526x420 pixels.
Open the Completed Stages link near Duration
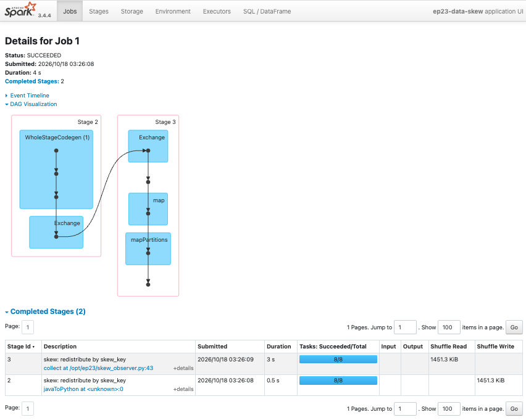pos(32,81)
